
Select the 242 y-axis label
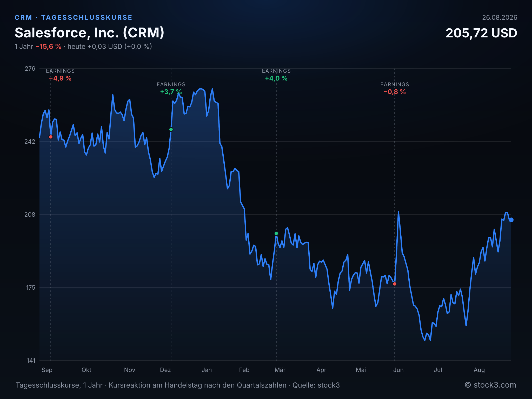point(30,142)
